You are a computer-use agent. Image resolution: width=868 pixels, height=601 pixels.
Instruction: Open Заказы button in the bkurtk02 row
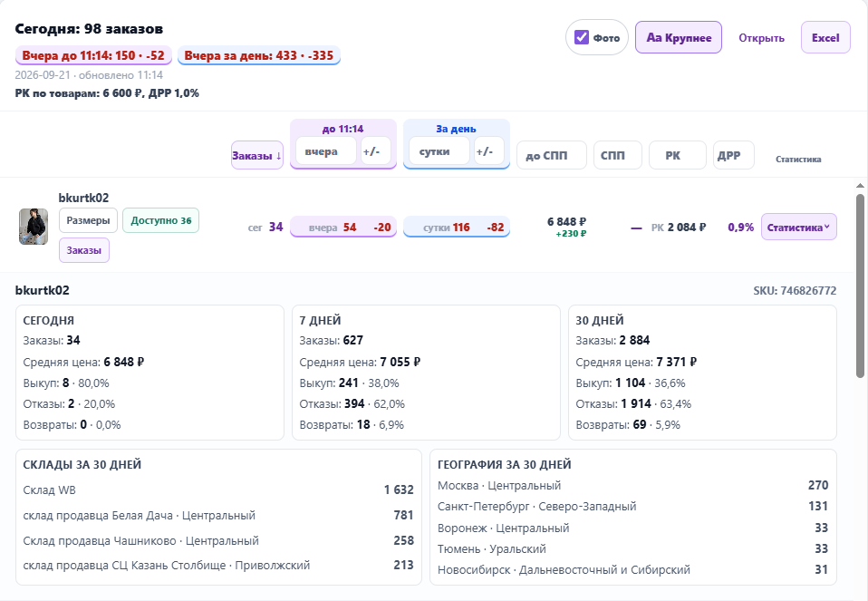(x=84, y=250)
